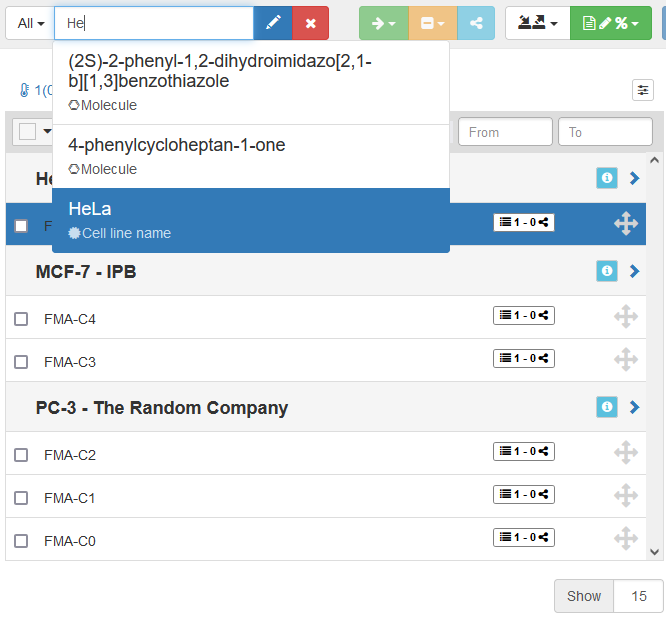Click the Show button
This screenshot has width=666, height=620.
[x=583, y=596]
